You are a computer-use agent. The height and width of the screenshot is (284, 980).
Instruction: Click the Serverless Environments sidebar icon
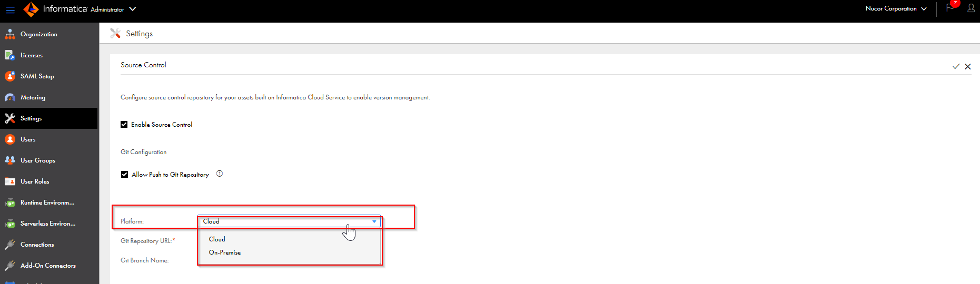(10, 224)
